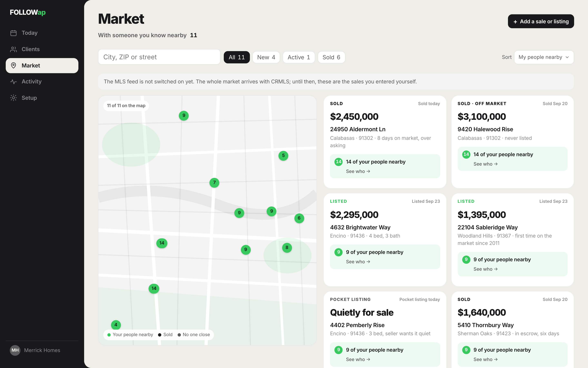This screenshot has height=368, width=588.
Task: Filter by Sold 6
Action: (x=331, y=57)
